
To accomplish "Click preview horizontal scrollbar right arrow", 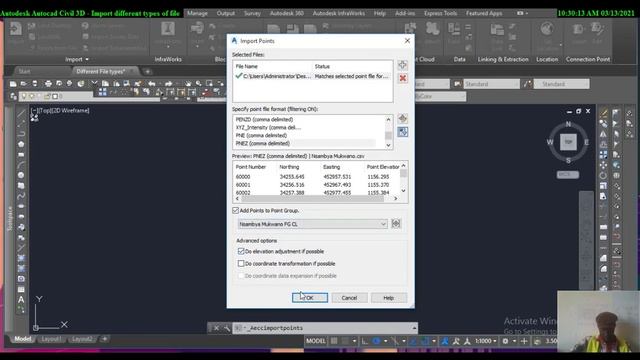I will [x=395, y=198].
